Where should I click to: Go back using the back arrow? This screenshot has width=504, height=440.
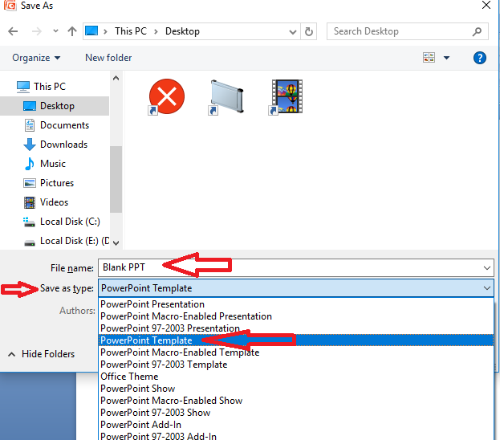point(13,31)
